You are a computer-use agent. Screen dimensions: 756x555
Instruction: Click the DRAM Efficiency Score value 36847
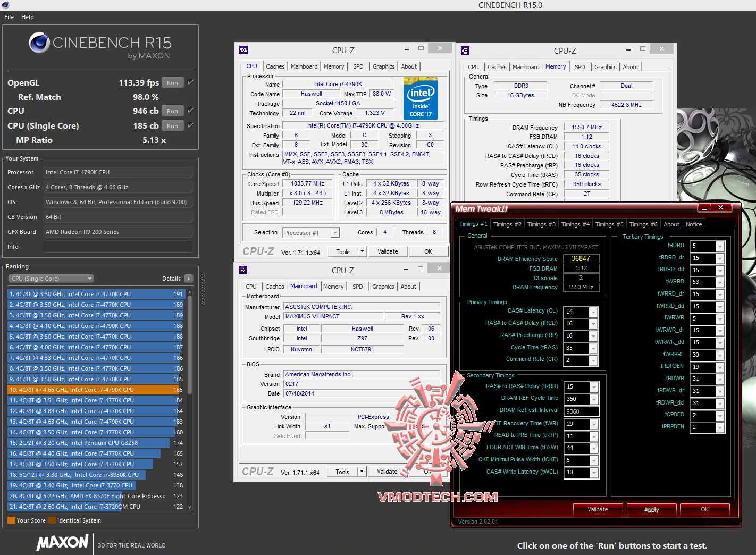581,258
